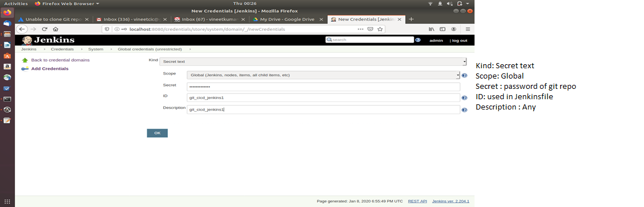The height and width of the screenshot is (207, 644).
Task: Click the tracking protection shield icon
Action: [107, 29]
